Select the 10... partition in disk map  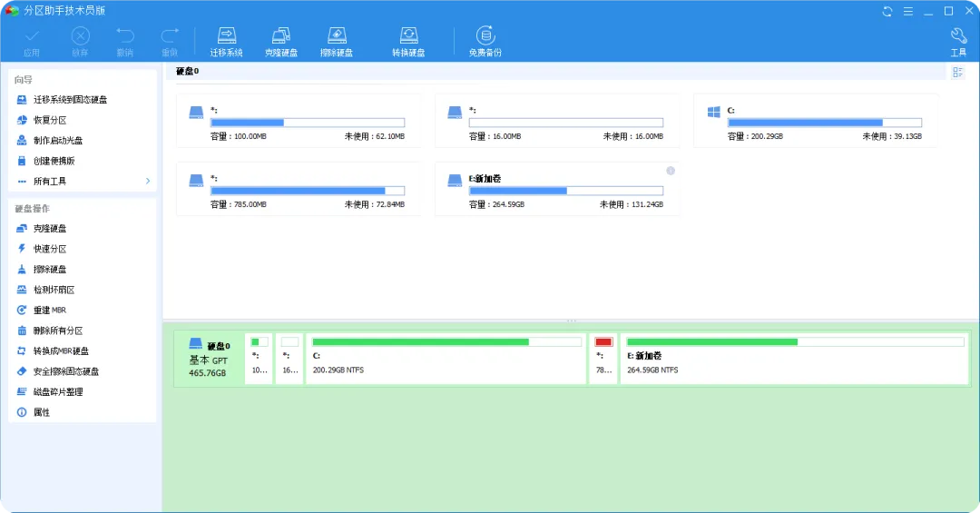(260, 359)
